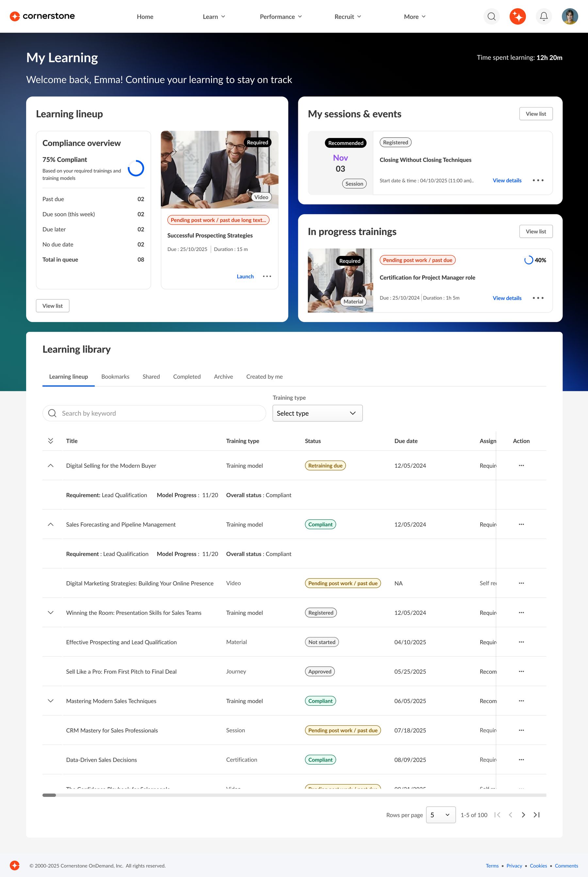Open Rows per page dropdown

[441, 815]
